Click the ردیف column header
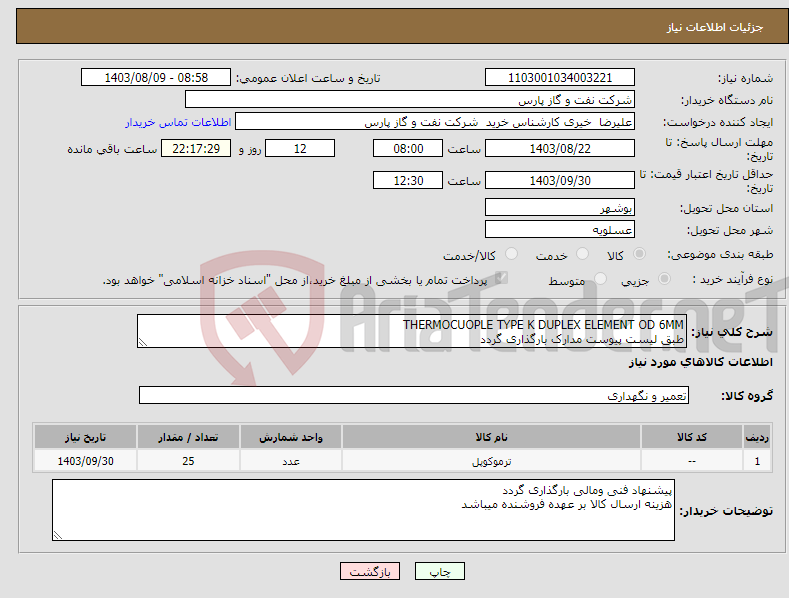789x598 pixels. tap(757, 437)
